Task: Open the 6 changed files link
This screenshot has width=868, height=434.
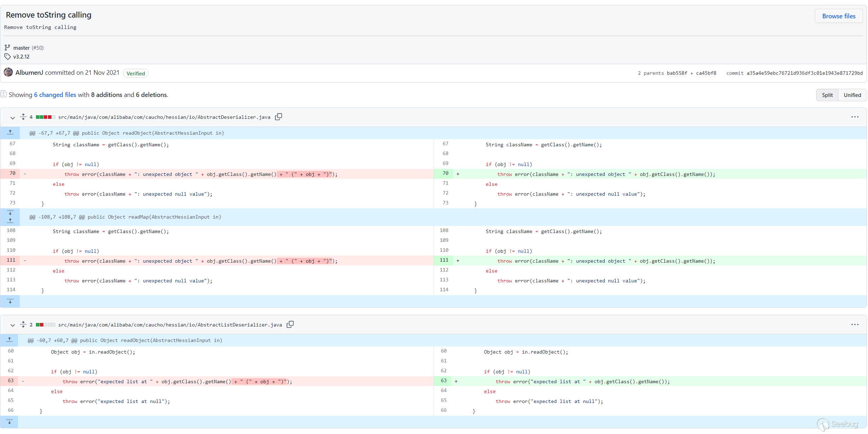Action: (x=55, y=95)
